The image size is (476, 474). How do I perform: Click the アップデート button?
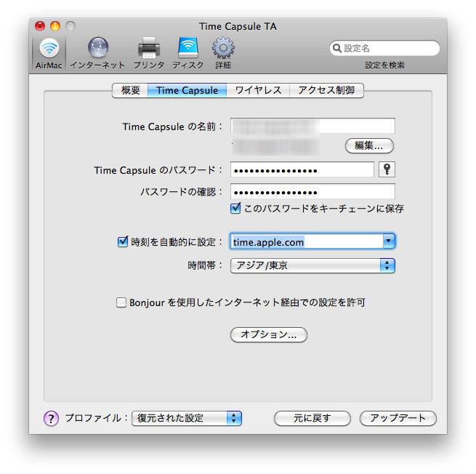pos(398,419)
